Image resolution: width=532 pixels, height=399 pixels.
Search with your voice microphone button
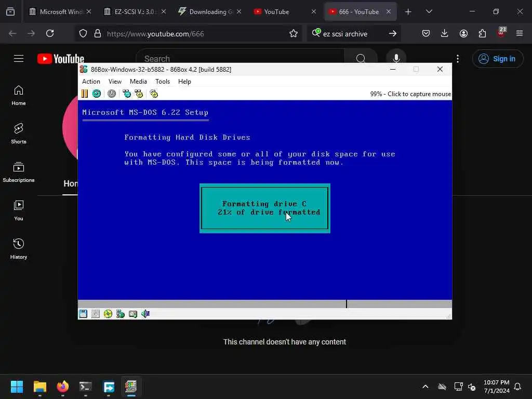click(396, 58)
